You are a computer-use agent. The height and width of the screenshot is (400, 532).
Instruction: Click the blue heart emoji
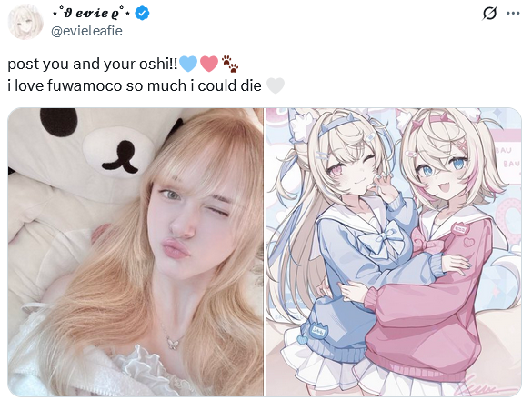[x=188, y=64]
